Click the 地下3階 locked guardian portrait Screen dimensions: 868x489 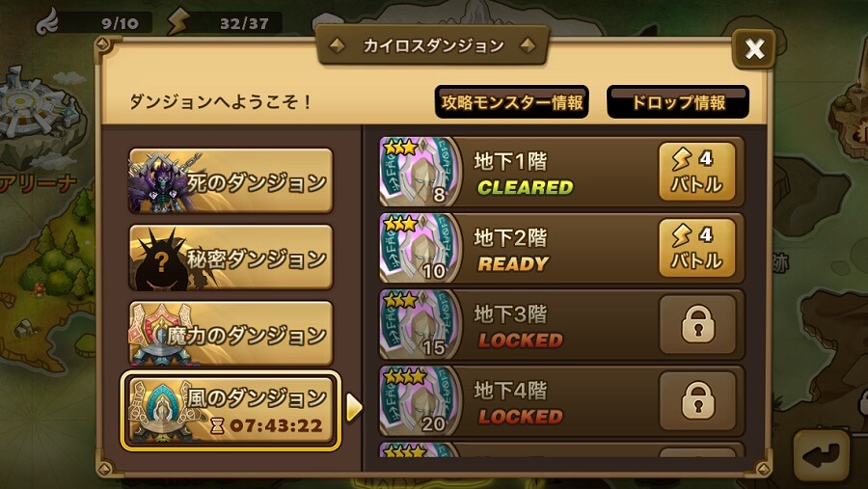pyautogui.click(x=420, y=324)
